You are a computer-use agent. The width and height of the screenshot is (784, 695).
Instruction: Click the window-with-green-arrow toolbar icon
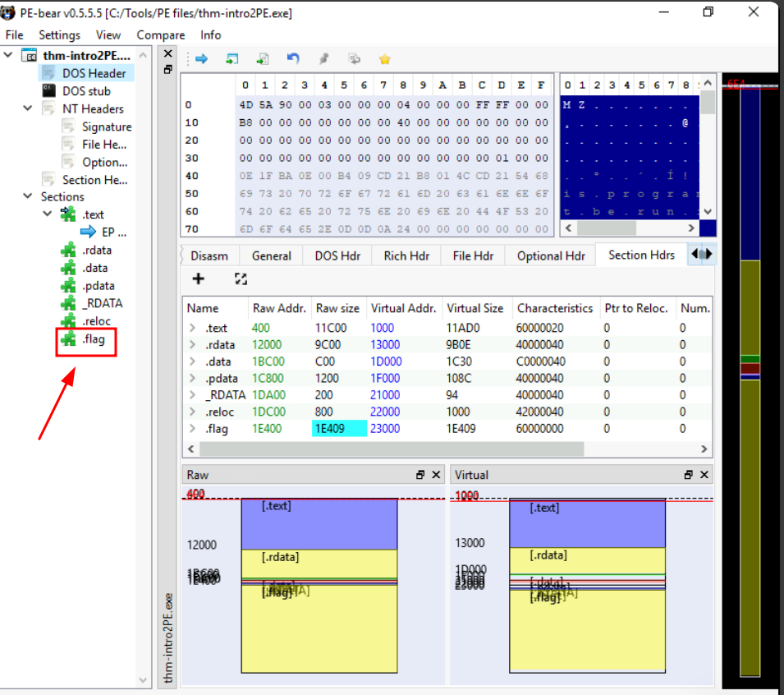[x=232, y=59]
